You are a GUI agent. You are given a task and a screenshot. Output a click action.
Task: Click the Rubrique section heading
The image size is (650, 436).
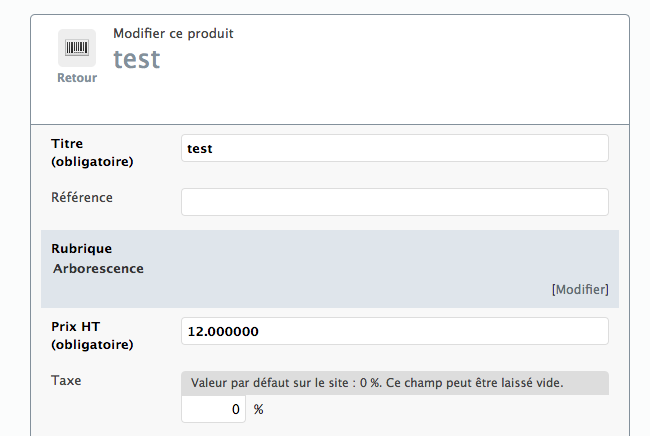coord(82,249)
